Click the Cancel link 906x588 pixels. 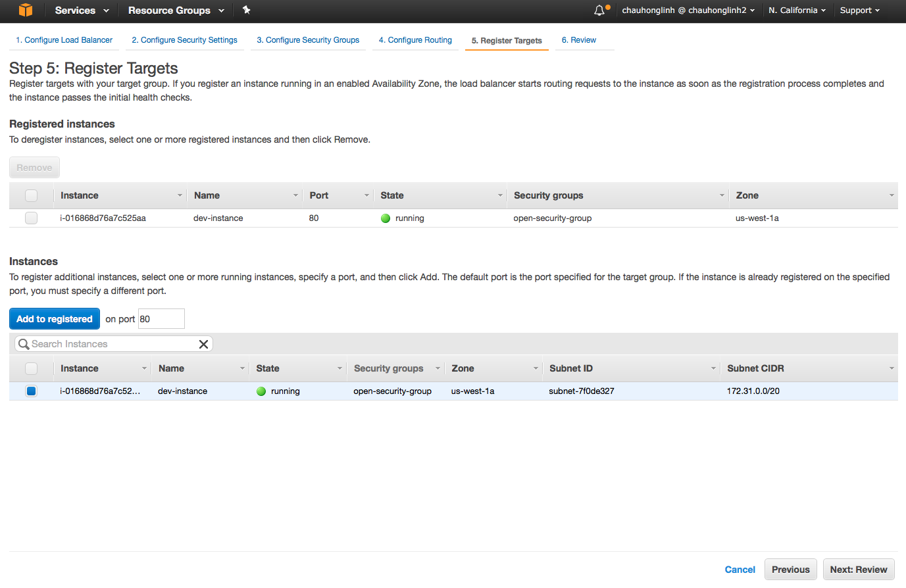[x=740, y=570]
